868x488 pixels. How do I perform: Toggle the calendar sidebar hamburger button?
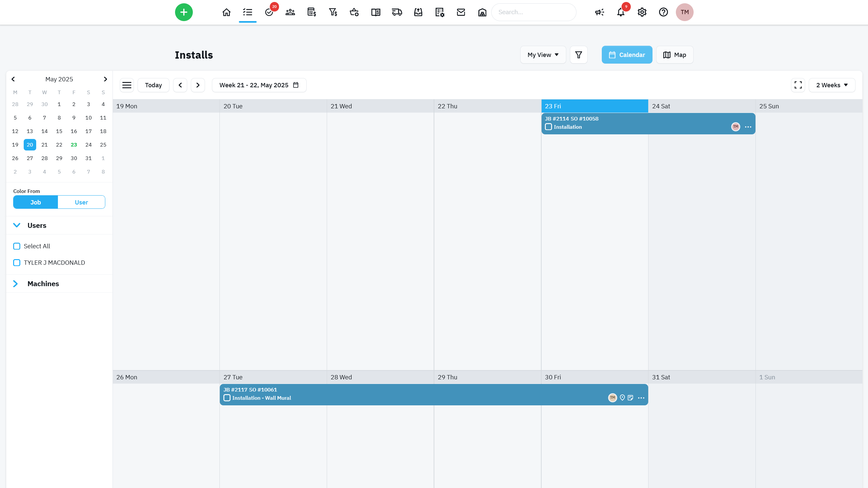[x=127, y=85]
